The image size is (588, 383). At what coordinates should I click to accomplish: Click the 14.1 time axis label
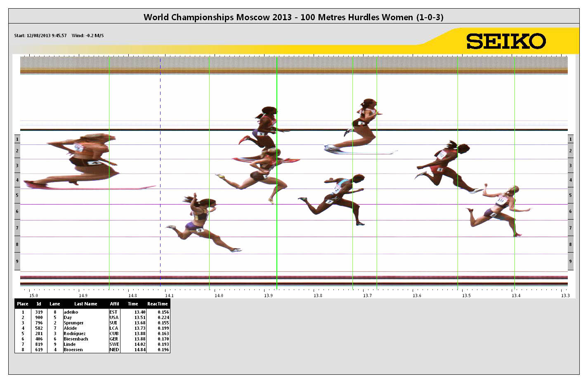169,296
